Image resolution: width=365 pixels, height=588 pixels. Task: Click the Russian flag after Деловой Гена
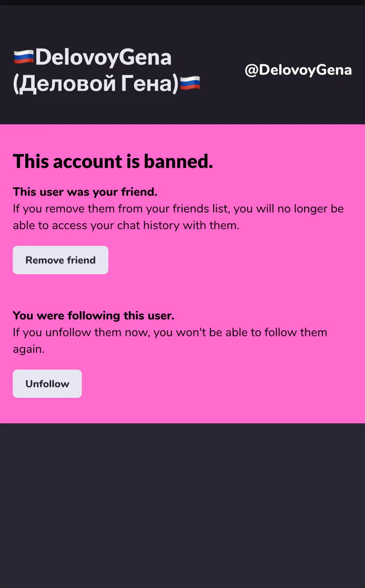(x=190, y=83)
